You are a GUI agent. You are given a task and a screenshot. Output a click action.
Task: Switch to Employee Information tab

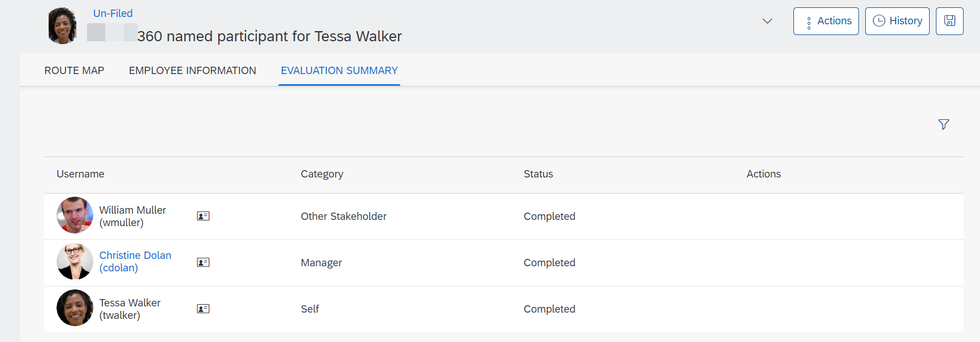click(192, 71)
